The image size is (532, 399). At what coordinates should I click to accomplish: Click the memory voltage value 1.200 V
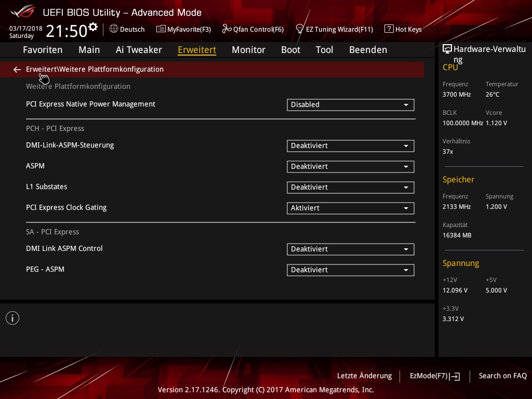click(x=496, y=207)
